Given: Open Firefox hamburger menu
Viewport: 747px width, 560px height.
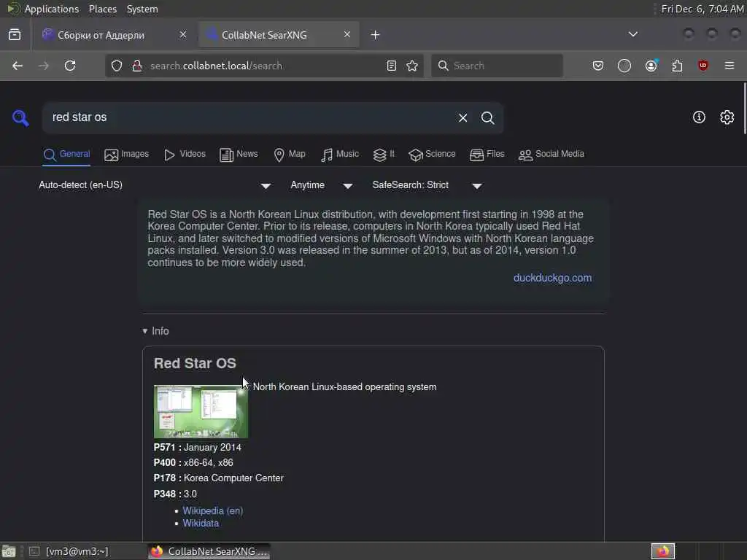Looking at the screenshot, I should point(729,66).
